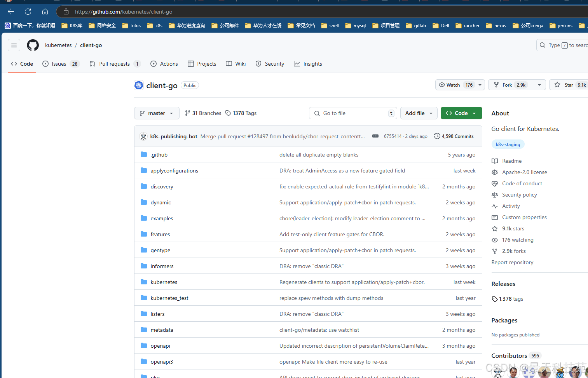Image resolution: width=588 pixels, height=378 pixels.
Task: Open the Fork options dropdown arrow
Action: pos(539,85)
